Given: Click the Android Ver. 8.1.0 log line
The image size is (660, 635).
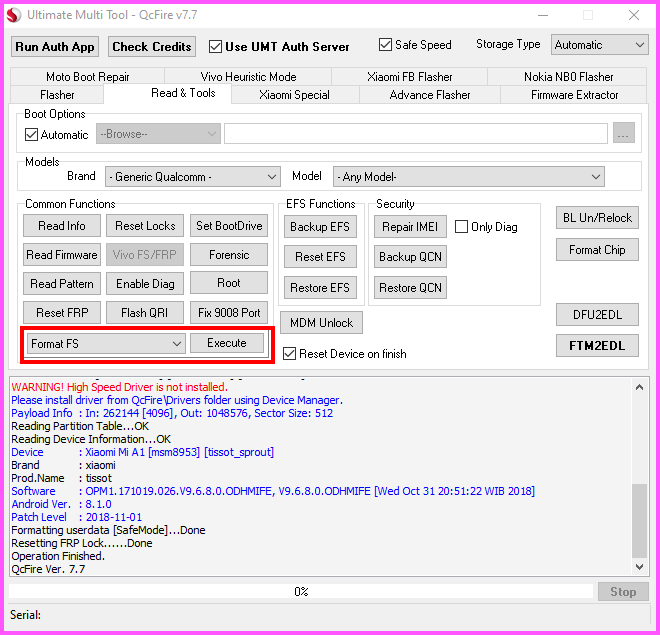Looking at the screenshot, I should click(61, 504).
